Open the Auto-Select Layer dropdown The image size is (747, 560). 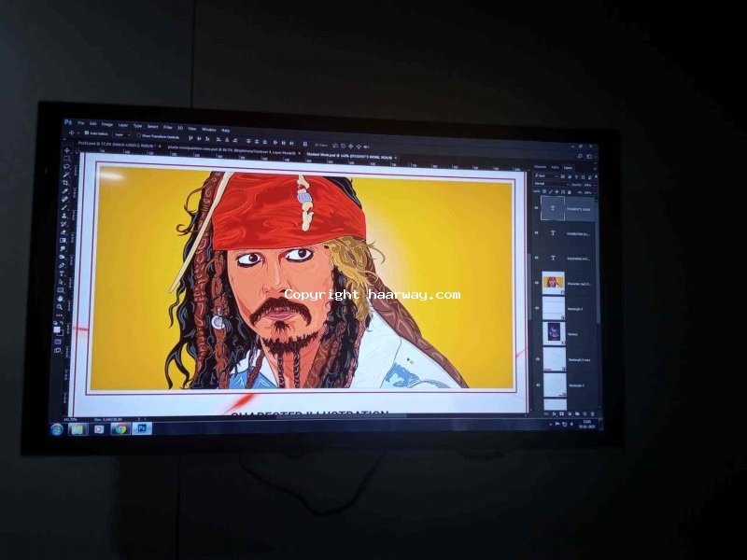click(124, 134)
